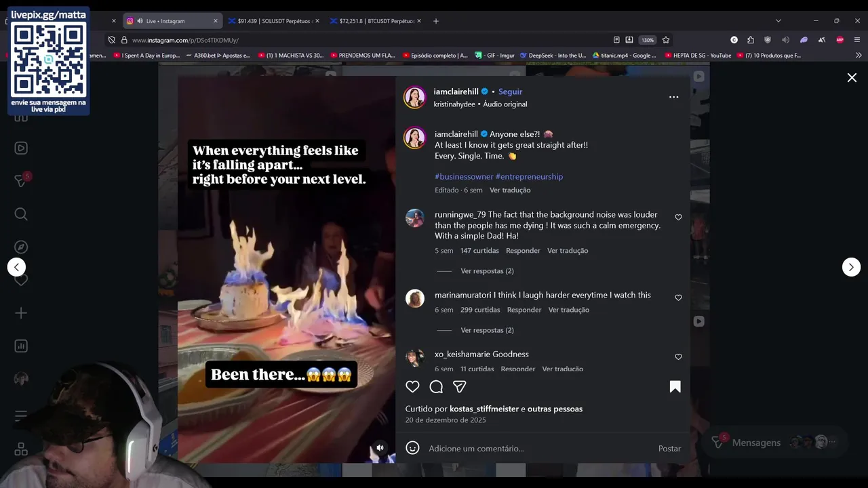Open the xo_keishamarie username

coord(462,354)
